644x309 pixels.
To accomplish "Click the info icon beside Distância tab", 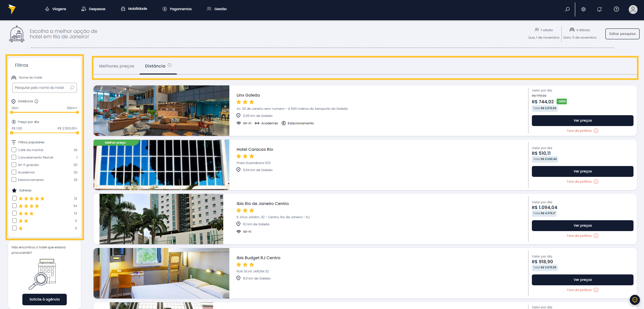I will (169, 65).
